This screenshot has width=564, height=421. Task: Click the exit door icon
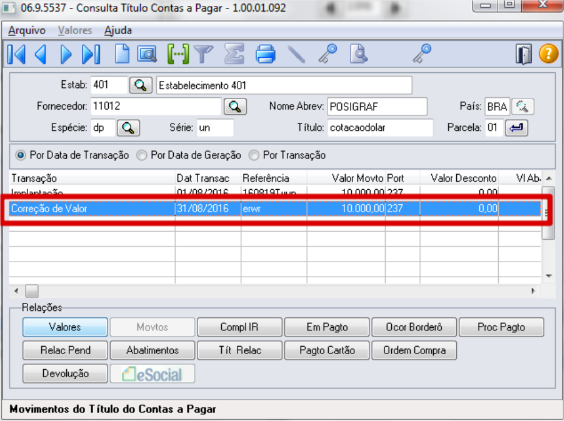[x=524, y=54]
